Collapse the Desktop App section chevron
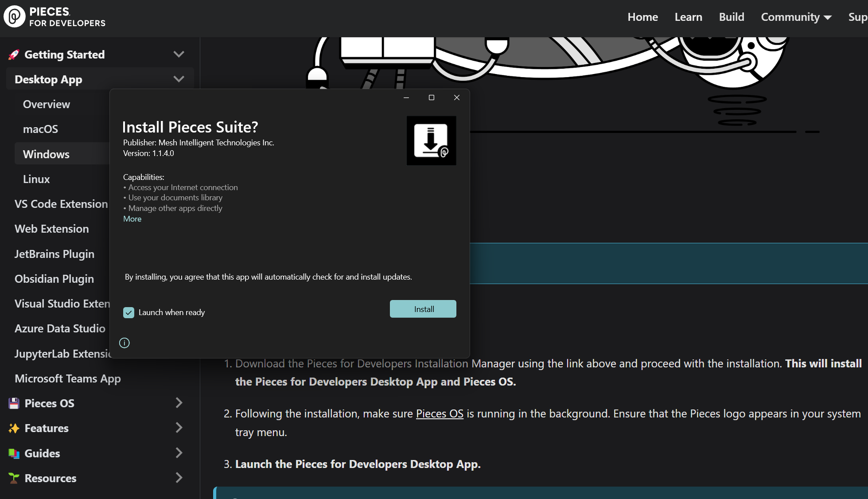Image resolution: width=868 pixels, height=499 pixels. click(x=179, y=79)
